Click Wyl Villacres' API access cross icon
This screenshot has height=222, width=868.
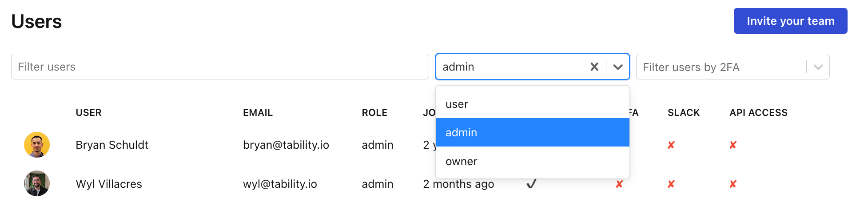pyautogui.click(x=733, y=184)
